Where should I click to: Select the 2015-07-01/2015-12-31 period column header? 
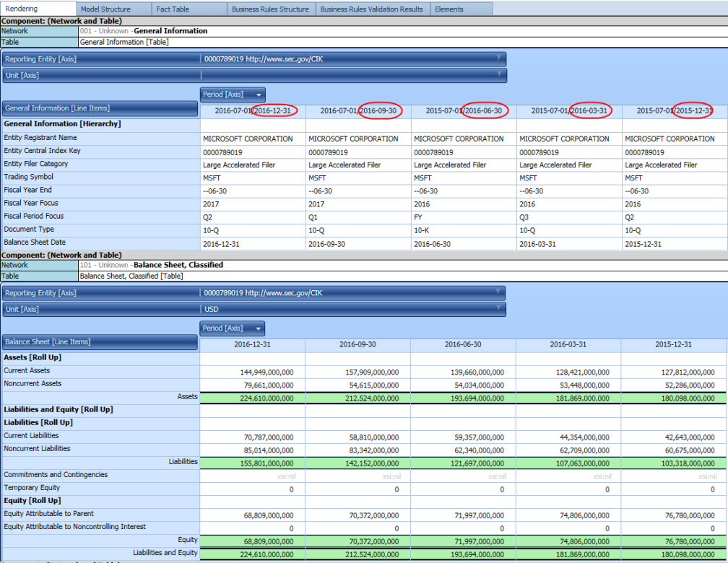675,111
